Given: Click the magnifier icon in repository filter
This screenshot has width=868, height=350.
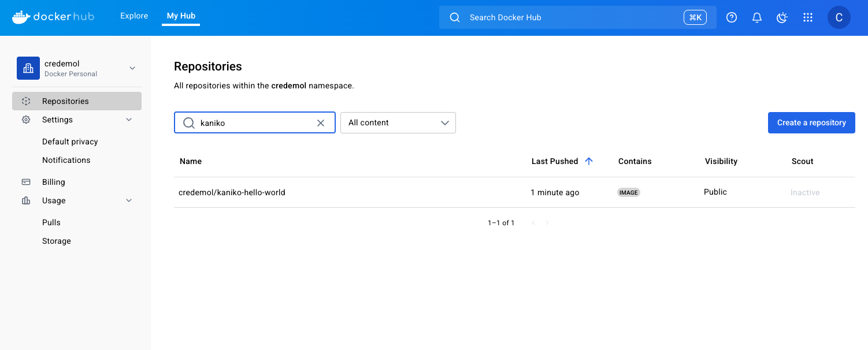Looking at the screenshot, I should pyautogui.click(x=189, y=122).
